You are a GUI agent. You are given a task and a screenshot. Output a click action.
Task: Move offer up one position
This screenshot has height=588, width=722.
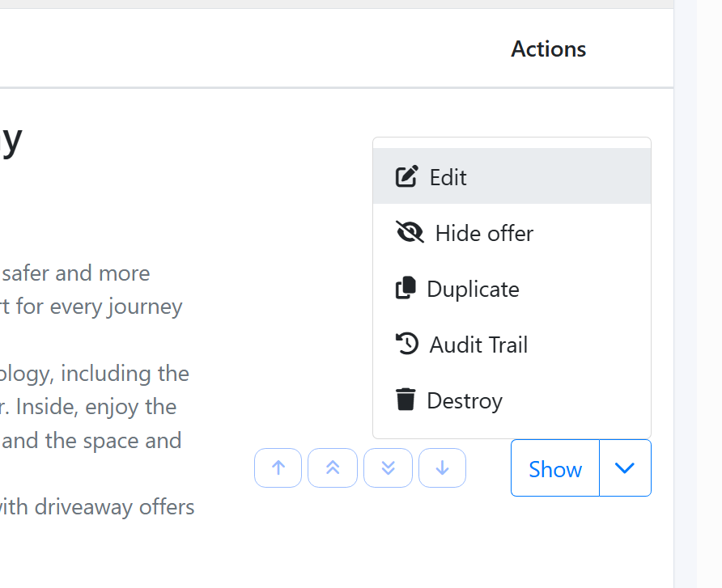[278, 468]
